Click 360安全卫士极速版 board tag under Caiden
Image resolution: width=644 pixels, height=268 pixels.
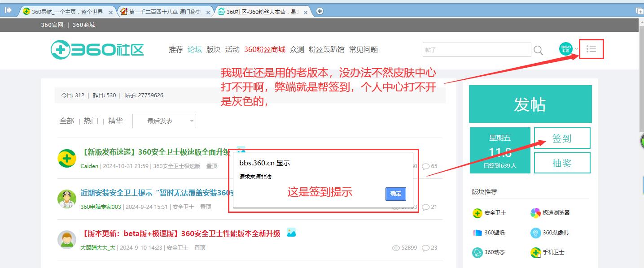click(177, 166)
